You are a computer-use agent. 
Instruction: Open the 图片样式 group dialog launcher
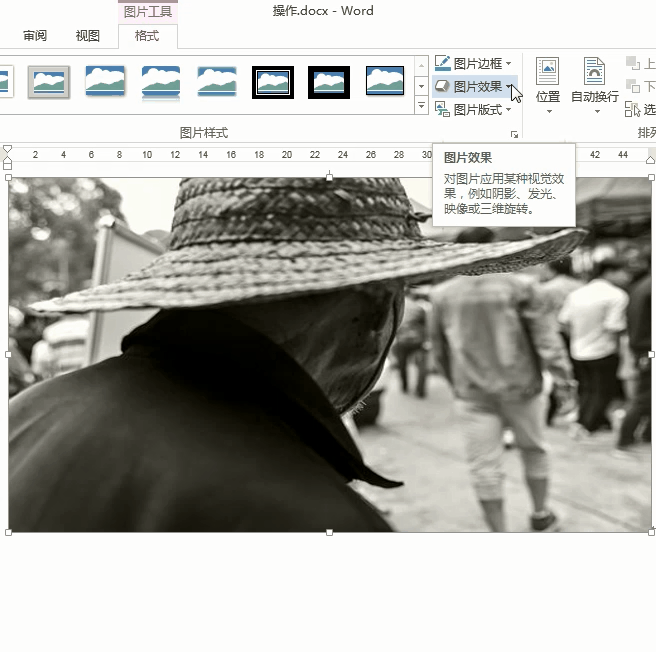point(515,134)
